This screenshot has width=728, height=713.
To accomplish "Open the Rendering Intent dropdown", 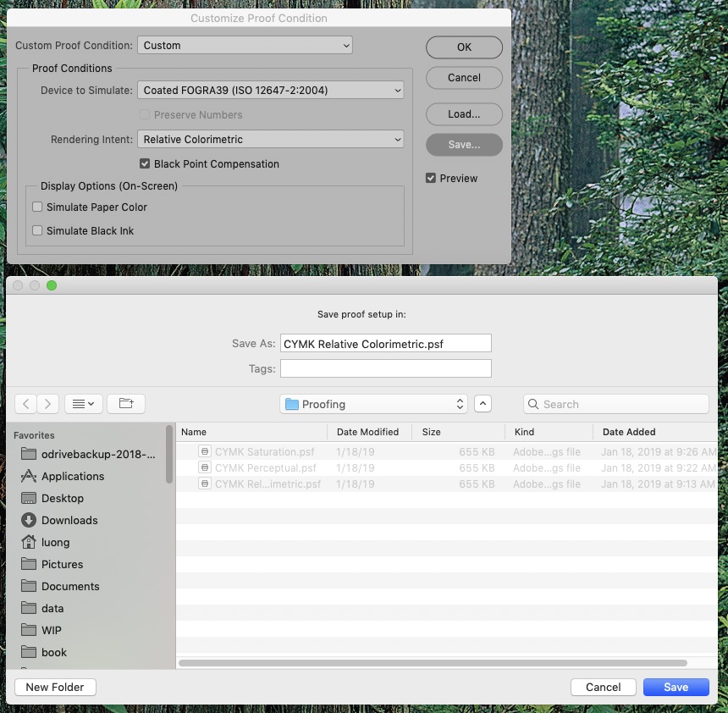I will (x=270, y=139).
